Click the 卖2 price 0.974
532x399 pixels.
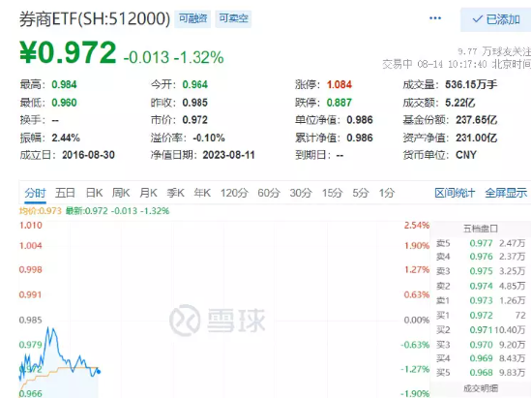pos(481,286)
